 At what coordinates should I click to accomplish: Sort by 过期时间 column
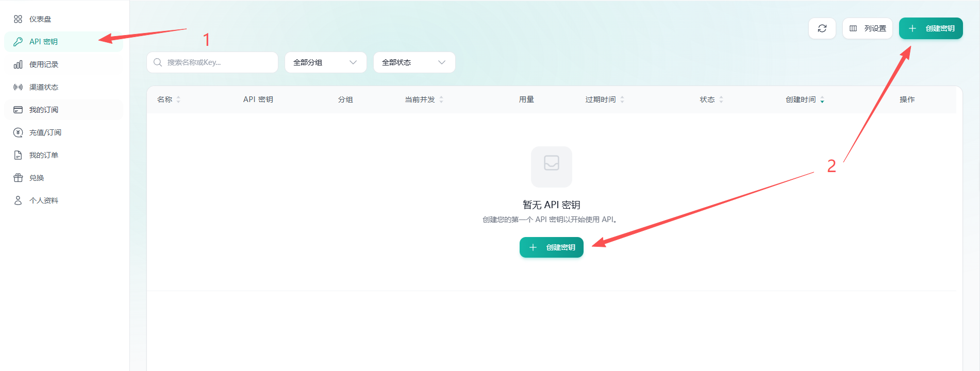point(605,99)
